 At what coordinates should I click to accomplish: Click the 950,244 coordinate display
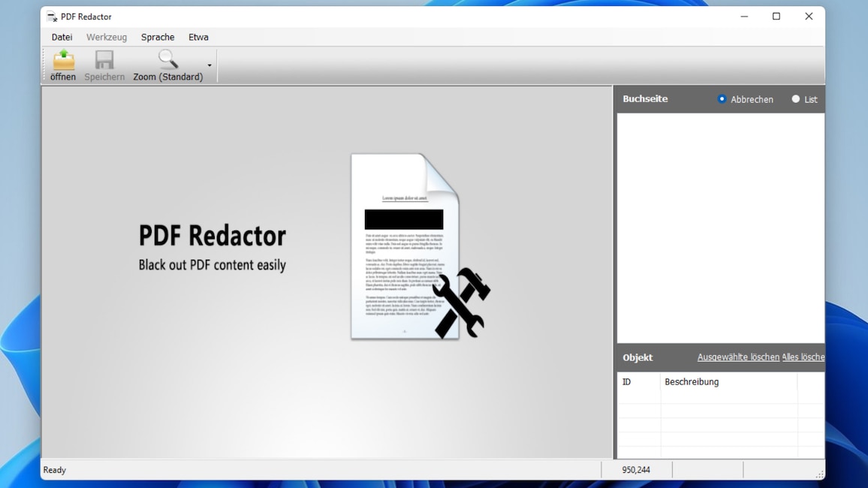pyautogui.click(x=636, y=469)
